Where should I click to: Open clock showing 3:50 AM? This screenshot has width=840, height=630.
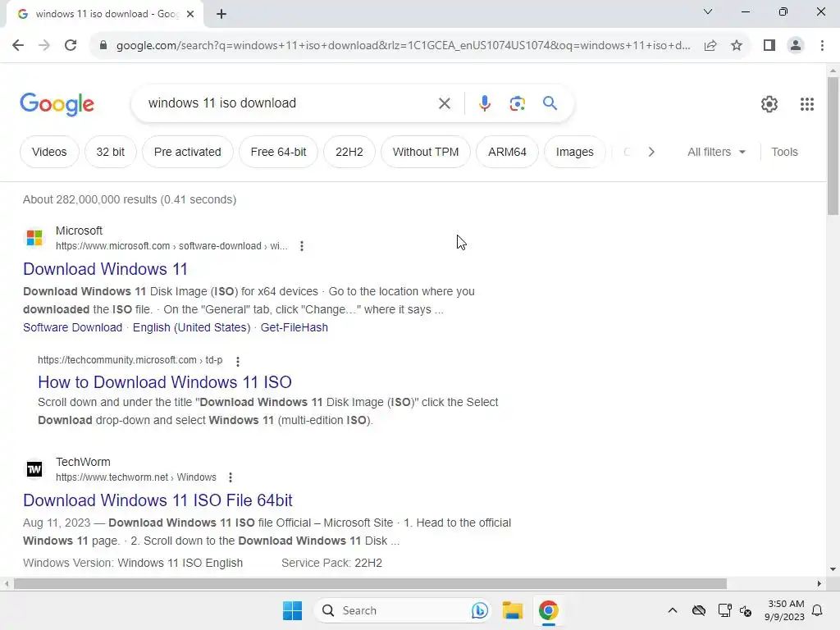pyautogui.click(x=784, y=610)
